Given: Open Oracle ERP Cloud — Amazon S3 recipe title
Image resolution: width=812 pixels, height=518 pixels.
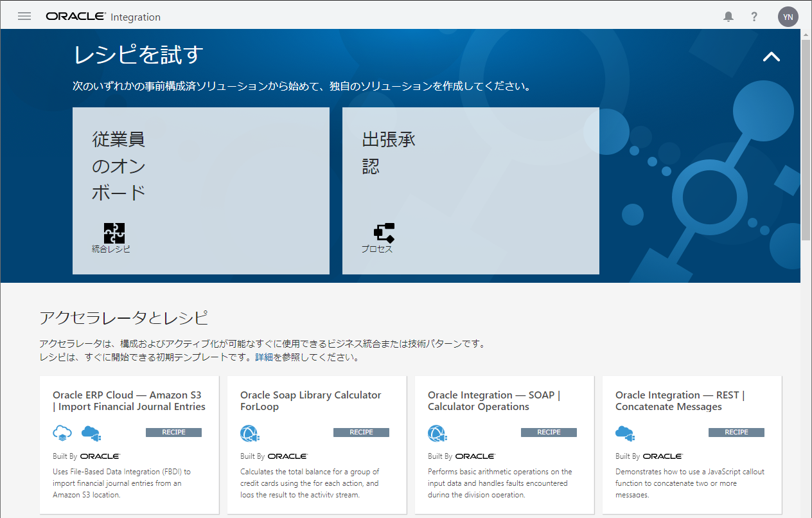Looking at the screenshot, I should (x=128, y=400).
